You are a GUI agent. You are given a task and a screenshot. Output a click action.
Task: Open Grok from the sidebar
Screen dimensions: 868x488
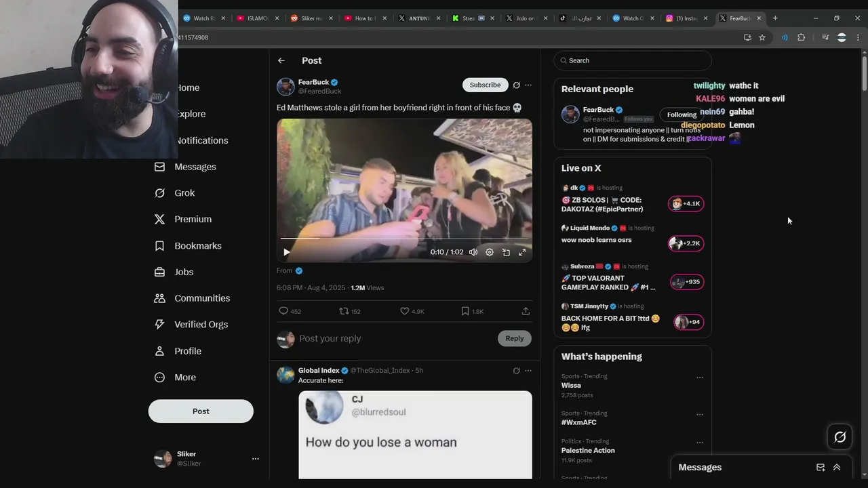[x=174, y=193]
